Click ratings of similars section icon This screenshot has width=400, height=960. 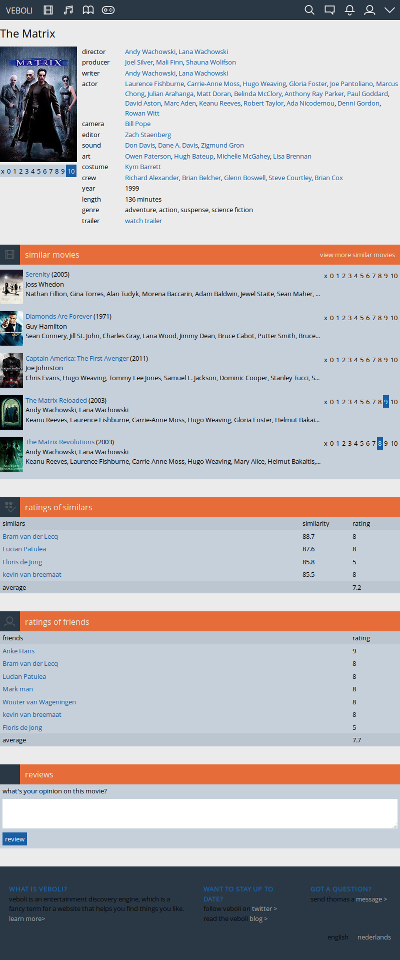click(9, 507)
